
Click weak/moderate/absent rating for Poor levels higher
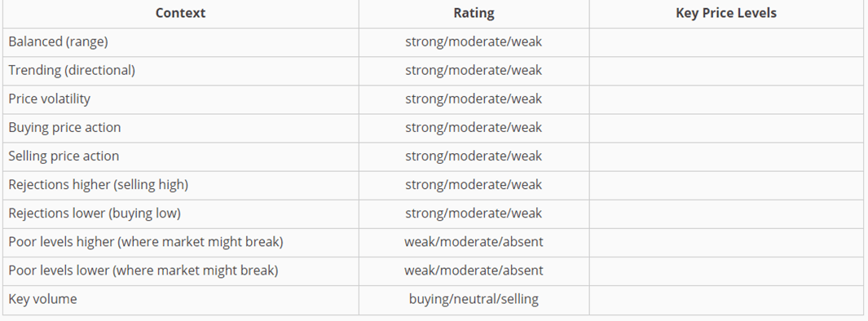[474, 242]
